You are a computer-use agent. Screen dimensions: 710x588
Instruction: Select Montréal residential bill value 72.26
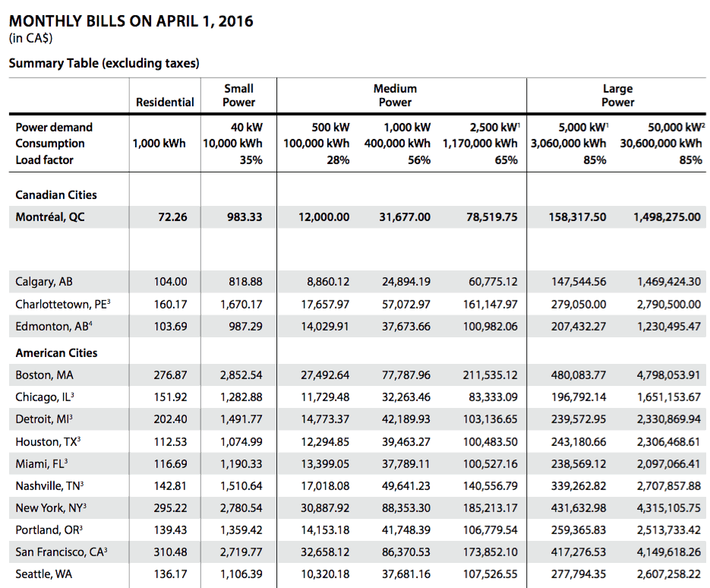pos(171,217)
